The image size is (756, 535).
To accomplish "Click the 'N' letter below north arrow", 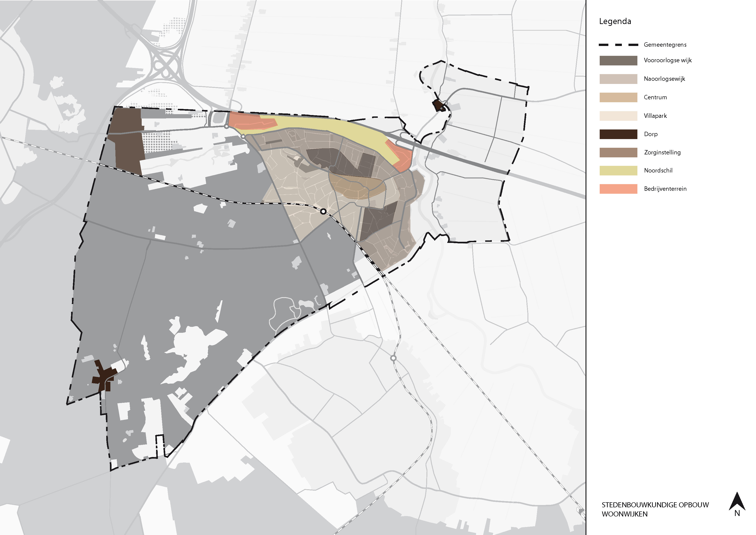I will pos(737,513).
